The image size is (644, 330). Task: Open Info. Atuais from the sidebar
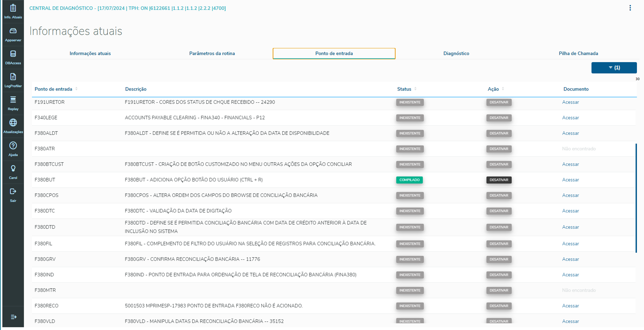pyautogui.click(x=13, y=11)
